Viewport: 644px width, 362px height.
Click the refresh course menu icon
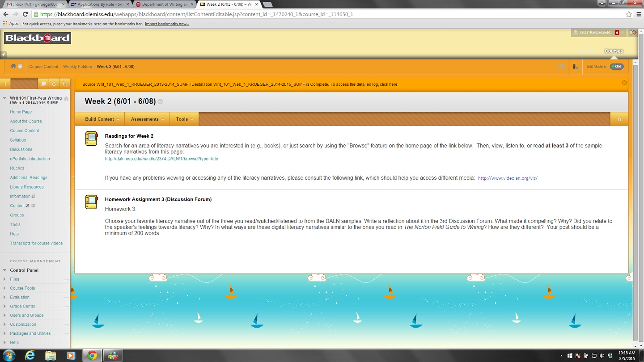click(x=54, y=84)
